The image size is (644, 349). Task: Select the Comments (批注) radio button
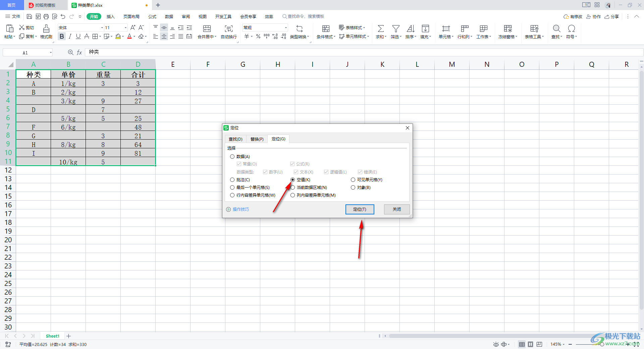[x=232, y=180]
